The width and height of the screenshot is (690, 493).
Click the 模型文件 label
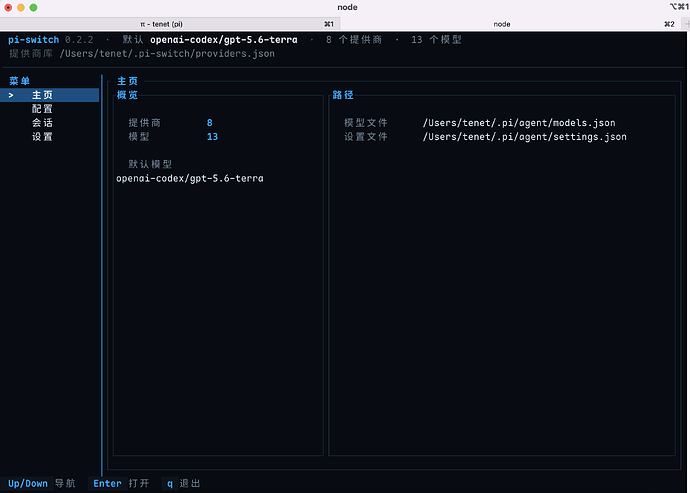(366, 123)
